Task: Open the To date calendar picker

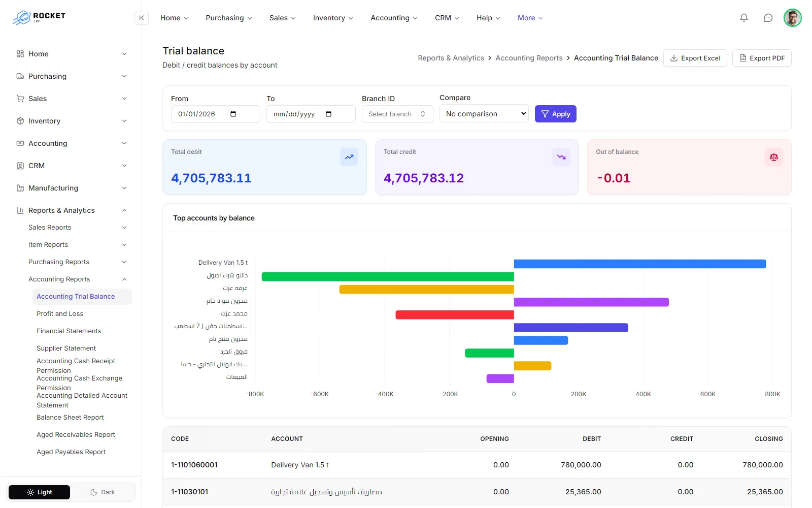Action: click(329, 114)
